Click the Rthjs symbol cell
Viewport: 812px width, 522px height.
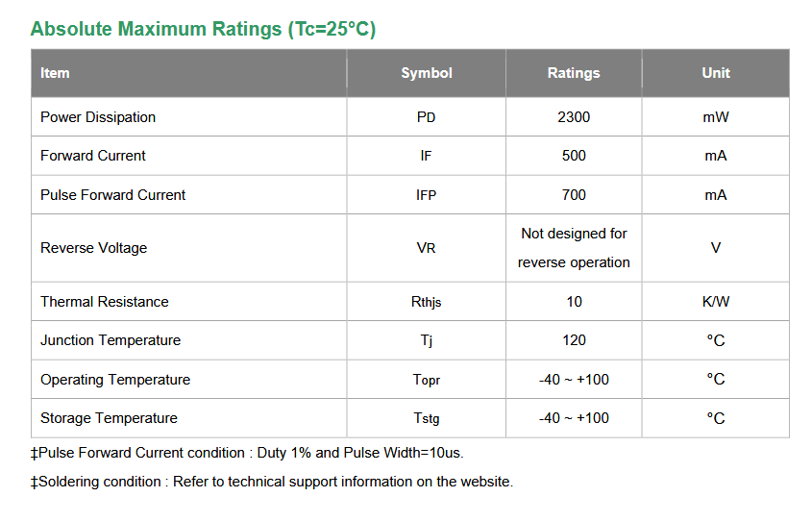click(427, 302)
